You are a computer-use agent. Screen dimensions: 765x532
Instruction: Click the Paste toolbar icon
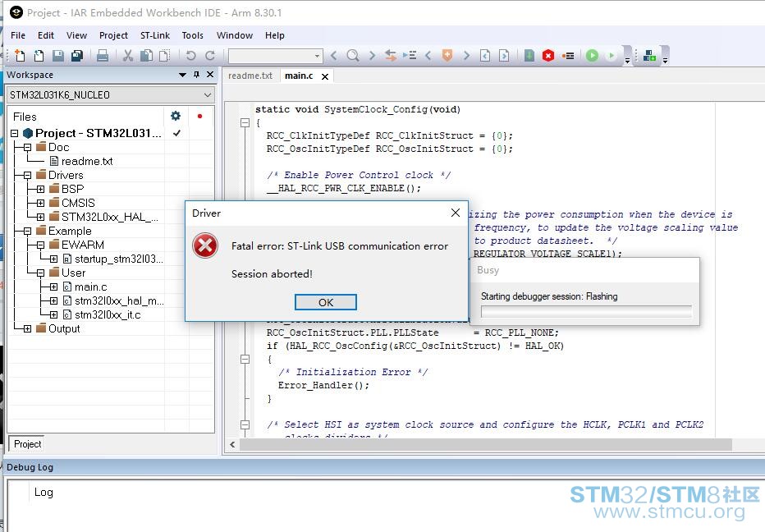click(165, 56)
